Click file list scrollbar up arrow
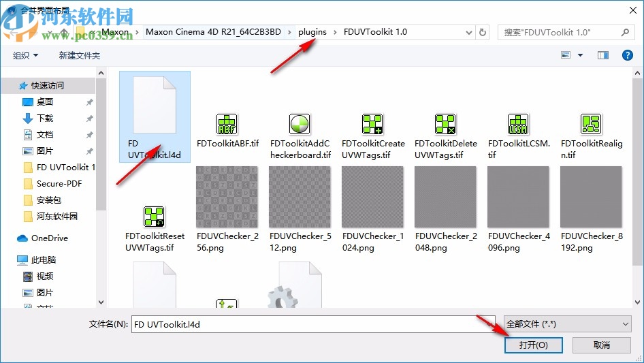Viewport: 644px width, 363px height. [x=637, y=73]
